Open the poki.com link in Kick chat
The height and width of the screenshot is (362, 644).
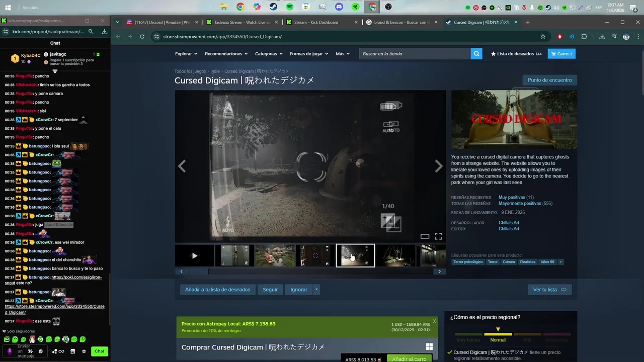tap(53, 280)
